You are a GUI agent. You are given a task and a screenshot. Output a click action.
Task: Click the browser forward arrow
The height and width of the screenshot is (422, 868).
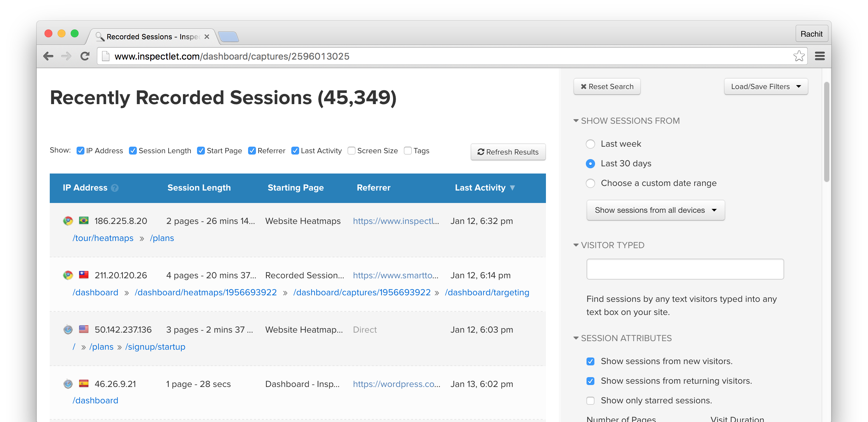coord(66,56)
